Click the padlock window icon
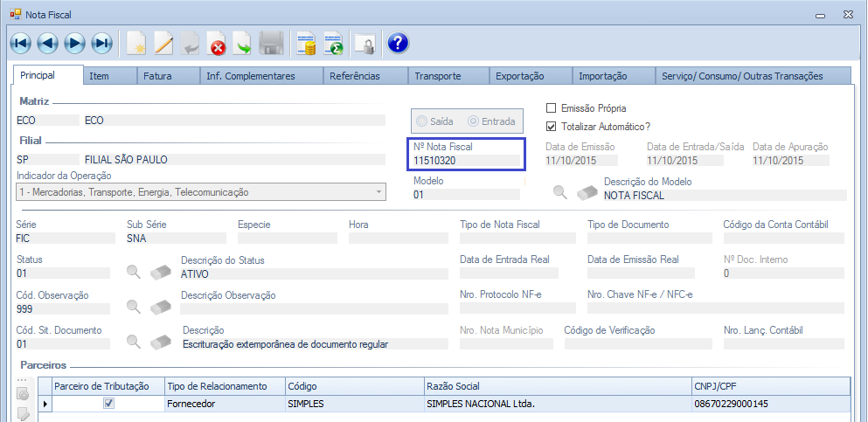Viewport: 868px width, 422px height. click(365, 43)
